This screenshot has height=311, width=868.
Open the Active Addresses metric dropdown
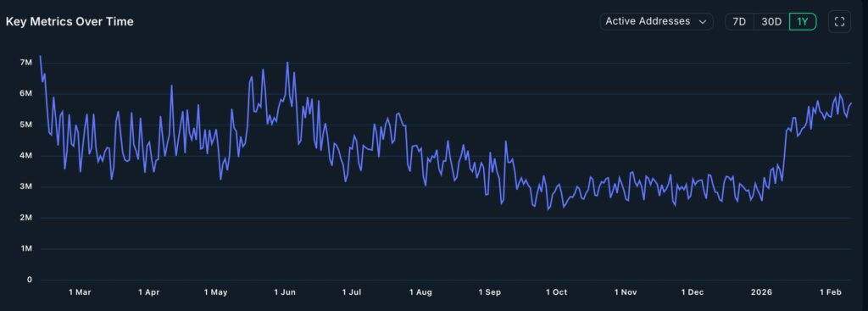tap(656, 21)
